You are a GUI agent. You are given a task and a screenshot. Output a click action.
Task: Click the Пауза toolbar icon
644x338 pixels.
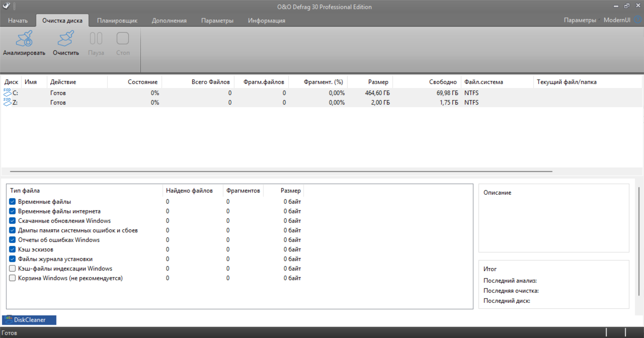[96, 39]
